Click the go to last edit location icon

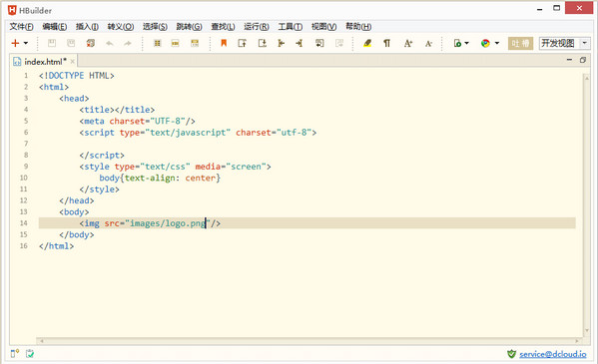point(319,43)
